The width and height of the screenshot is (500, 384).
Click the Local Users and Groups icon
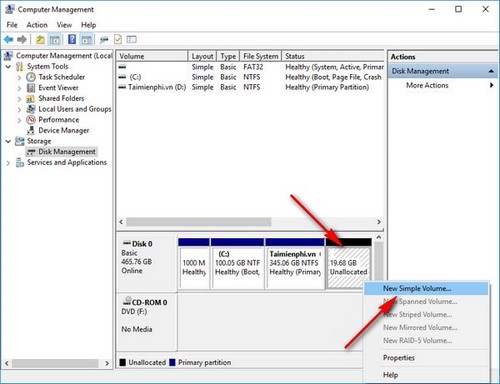pos(31,109)
